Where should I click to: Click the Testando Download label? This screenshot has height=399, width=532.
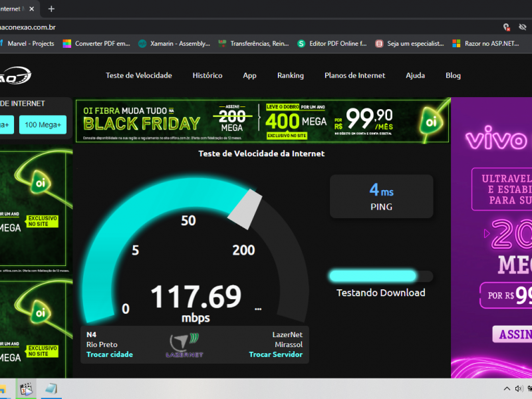pos(380,293)
